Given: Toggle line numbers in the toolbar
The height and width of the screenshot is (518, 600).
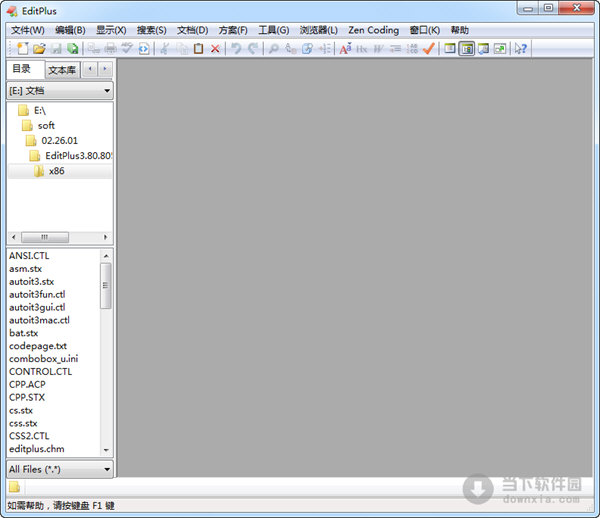Looking at the screenshot, I should pos(412,49).
